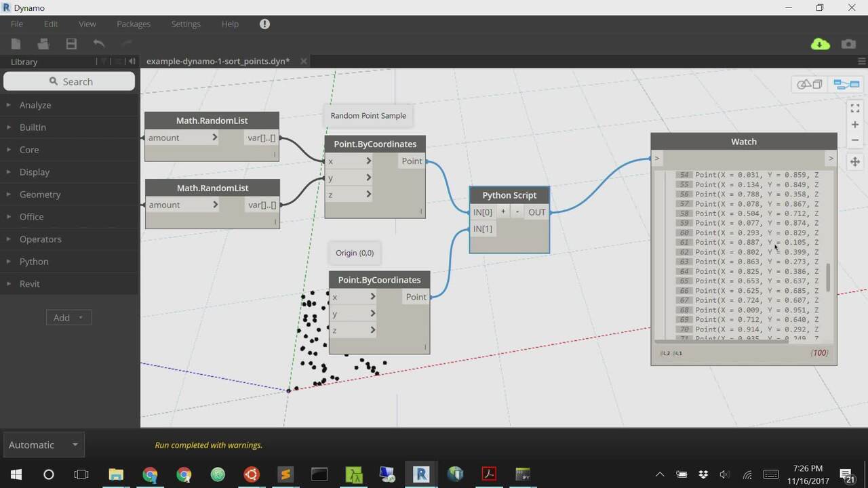Collapse the Library sidebar panel
The width and height of the screenshot is (868, 488).
(132, 62)
